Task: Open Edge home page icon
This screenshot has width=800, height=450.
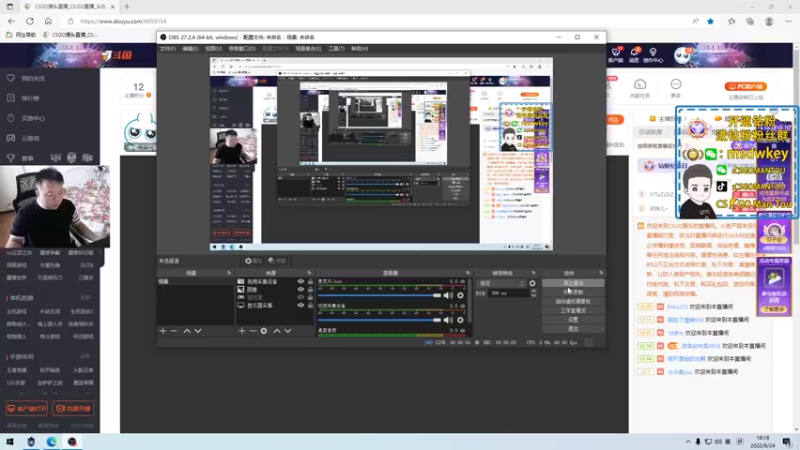Action: pyautogui.click(x=48, y=21)
